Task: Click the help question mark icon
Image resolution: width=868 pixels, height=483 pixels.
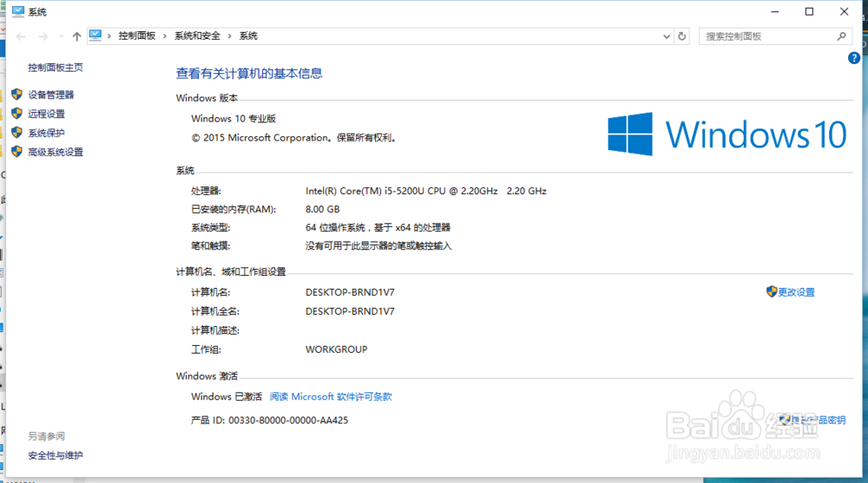Action: (x=853, y=57)
